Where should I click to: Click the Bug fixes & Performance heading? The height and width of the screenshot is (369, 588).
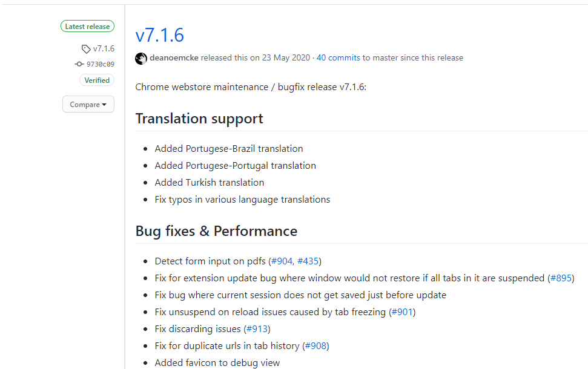coord(216,231)
